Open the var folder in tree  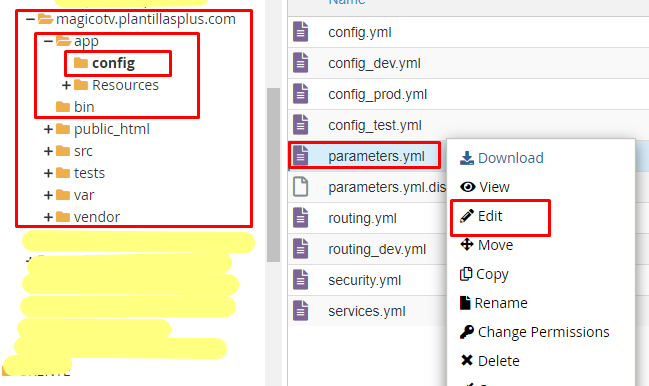[x=84, y=195]
